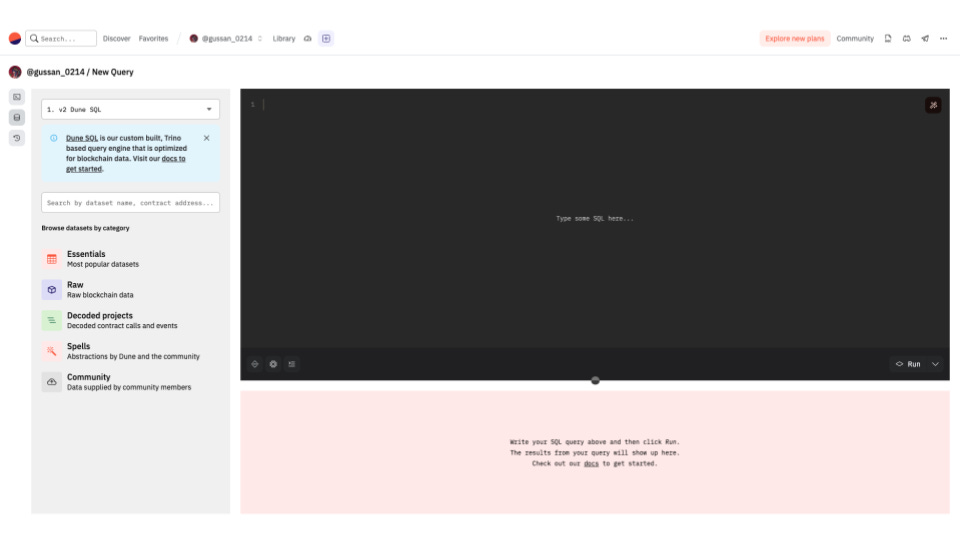Screen dimensions: 960x540
Task: Open the v2 Dune SQL engine dropdown
Action: coord(130,110)
